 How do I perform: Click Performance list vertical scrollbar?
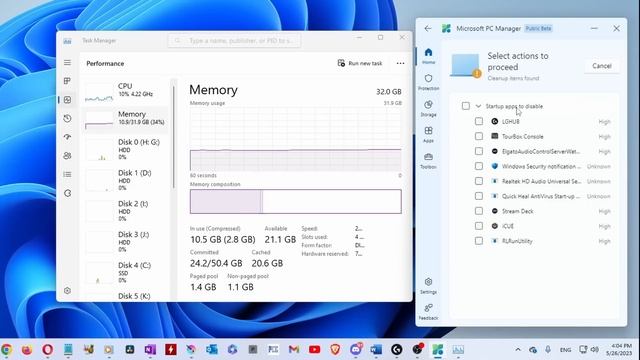tap(173, 137)
